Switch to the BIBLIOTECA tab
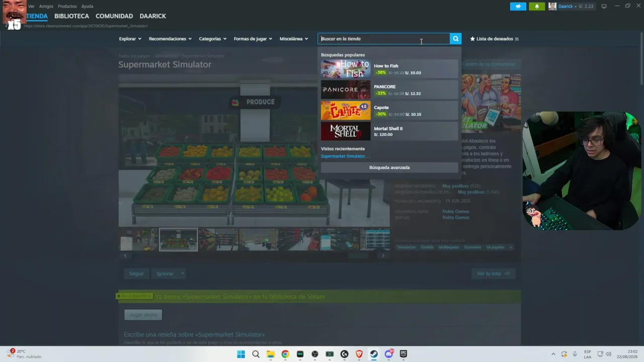The width and height of the screenshot is (644, 362). pos(71,16)
